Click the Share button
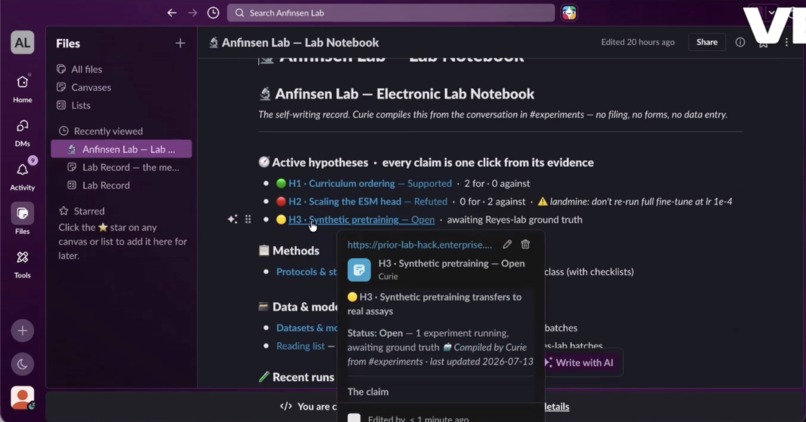This screenshot has width=806, height=422. point(707,42)
